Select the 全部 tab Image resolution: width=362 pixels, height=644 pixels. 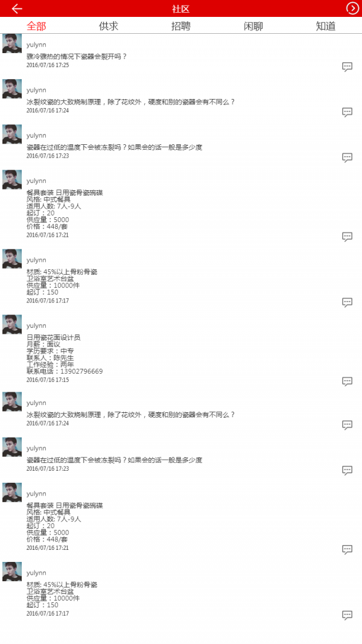tap(36, 26)
